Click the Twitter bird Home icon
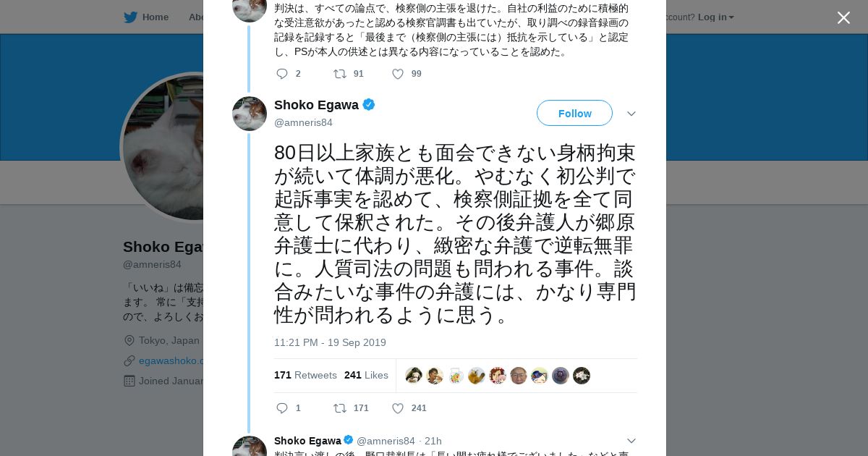This screenshot has height=456, width=868. [130, 17]
